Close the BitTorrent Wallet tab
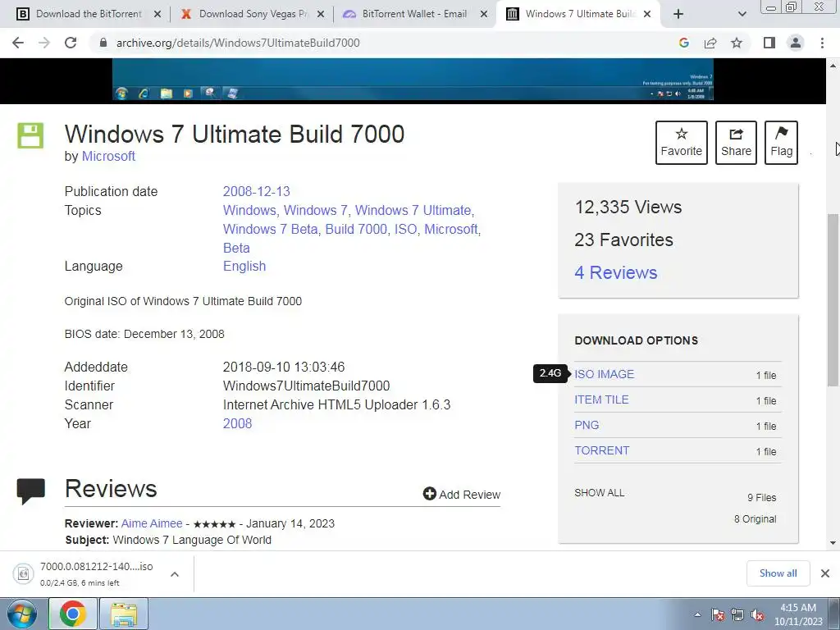The image size is (840, 630). 484,15
